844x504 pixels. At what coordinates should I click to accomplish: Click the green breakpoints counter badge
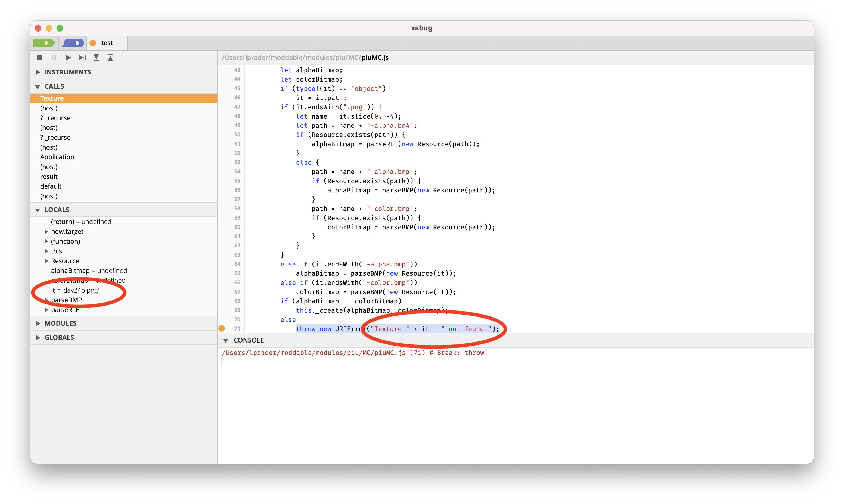[45, 43]
